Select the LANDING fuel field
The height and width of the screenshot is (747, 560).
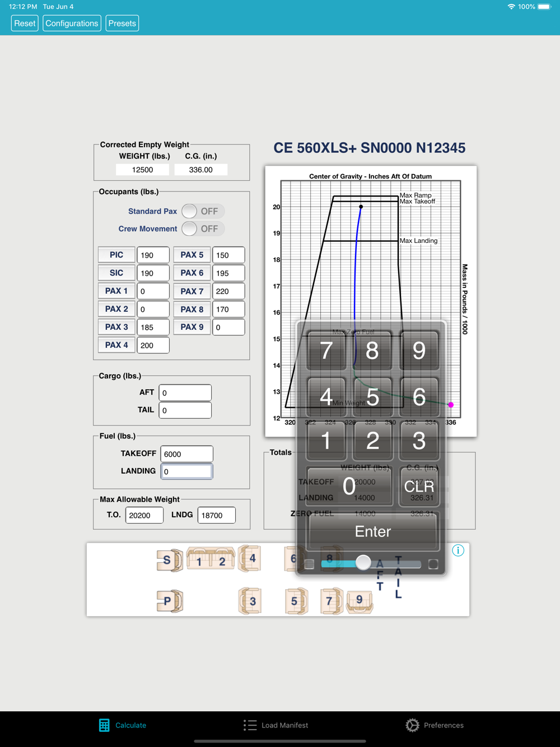(187, 471)
